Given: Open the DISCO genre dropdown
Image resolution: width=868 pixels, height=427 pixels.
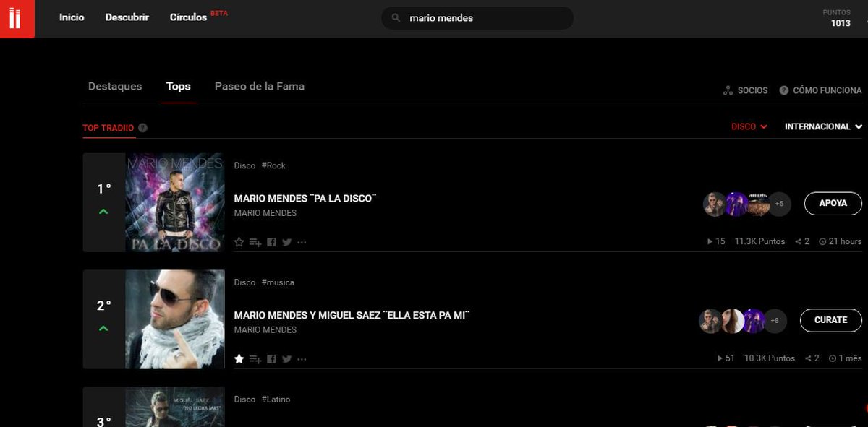Looking at the screenshot, I should tap(749, 126).
